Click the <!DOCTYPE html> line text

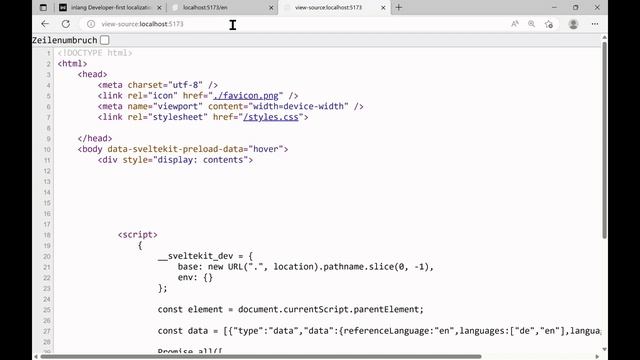tap(95, 53)
